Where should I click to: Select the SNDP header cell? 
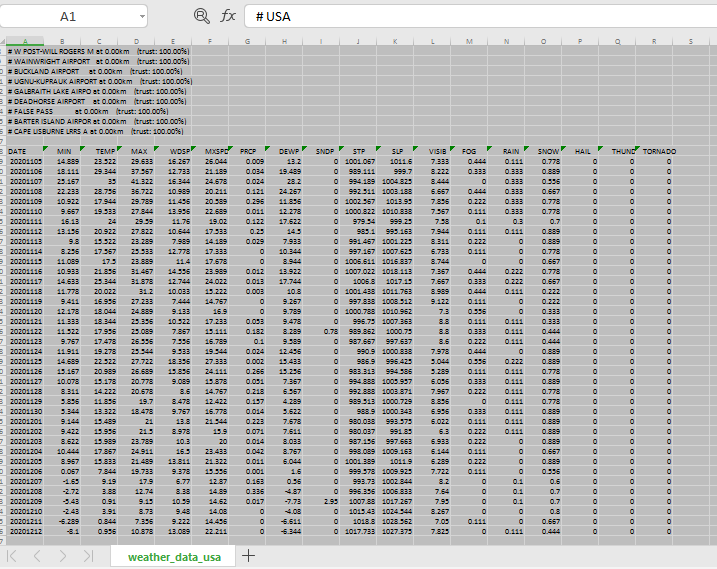(321, 151)
